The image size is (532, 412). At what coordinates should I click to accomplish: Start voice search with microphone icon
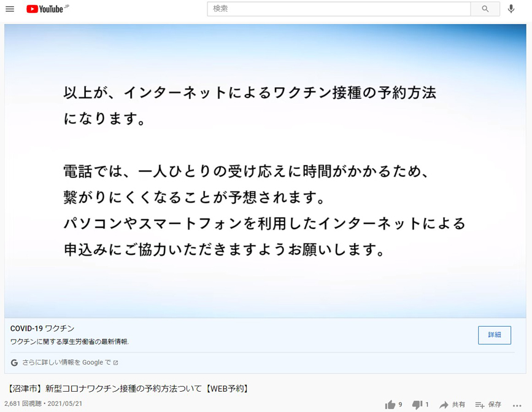[511, 9]
